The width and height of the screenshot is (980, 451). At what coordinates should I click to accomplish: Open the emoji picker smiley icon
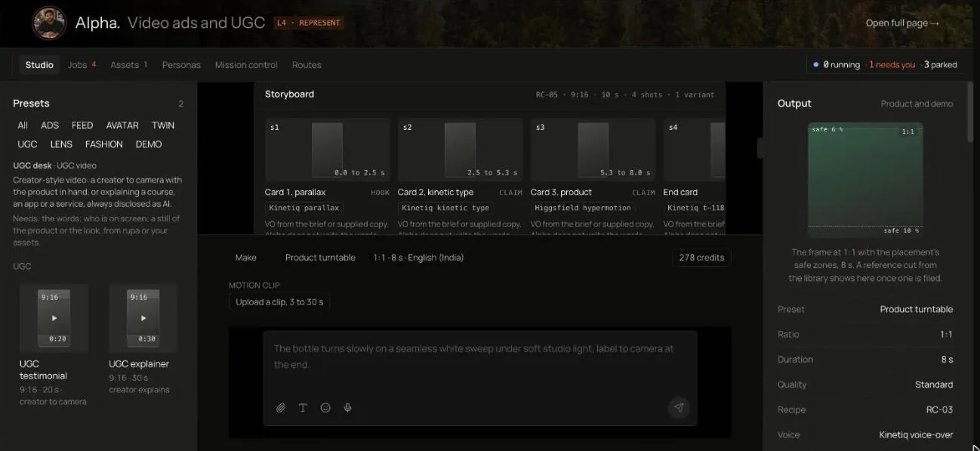click(325, 408)
